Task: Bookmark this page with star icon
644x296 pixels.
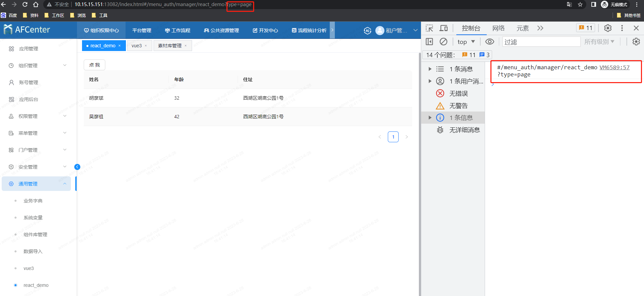Action: [x=580, y=4]
